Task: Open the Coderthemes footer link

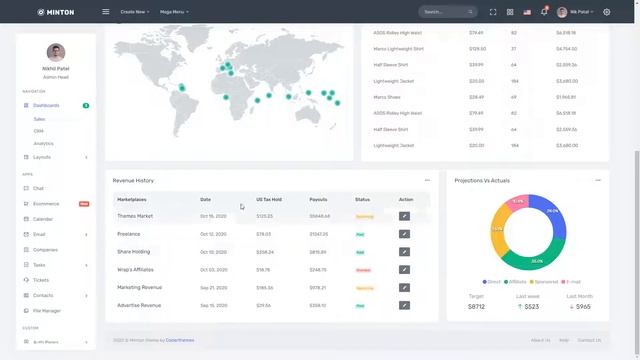Action: [x=180, y=340]
